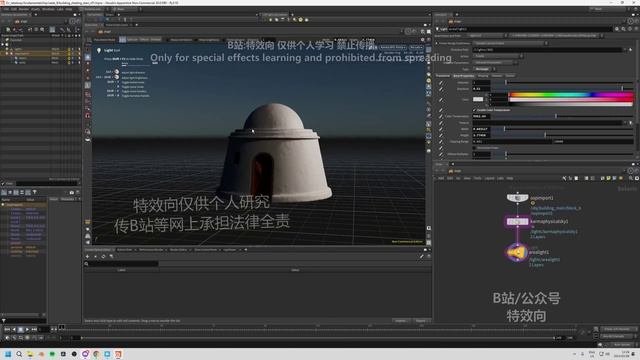The image size is (640, 360).
Task: Jump to first frame in playbar
Action: click(7, 329)
